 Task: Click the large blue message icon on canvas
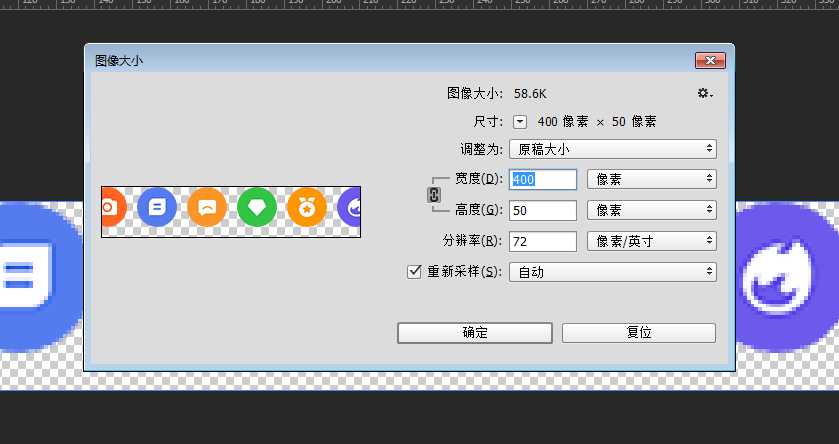pos(40,277)
